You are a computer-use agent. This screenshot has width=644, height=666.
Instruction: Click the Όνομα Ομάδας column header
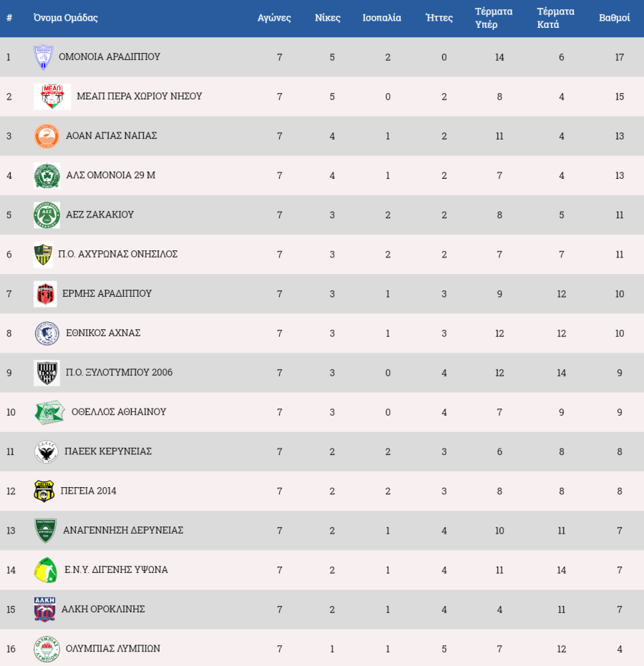click(x=65, y=18)
